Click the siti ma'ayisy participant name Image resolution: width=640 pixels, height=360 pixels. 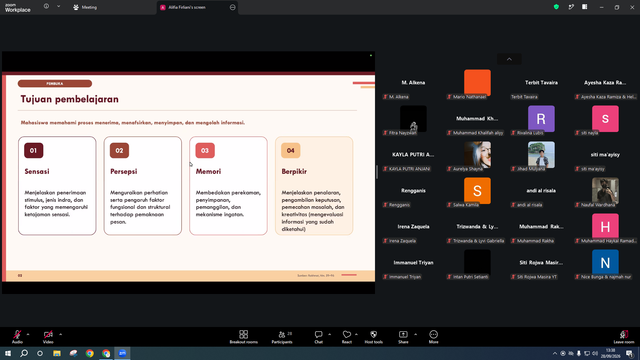pos(605,155)
